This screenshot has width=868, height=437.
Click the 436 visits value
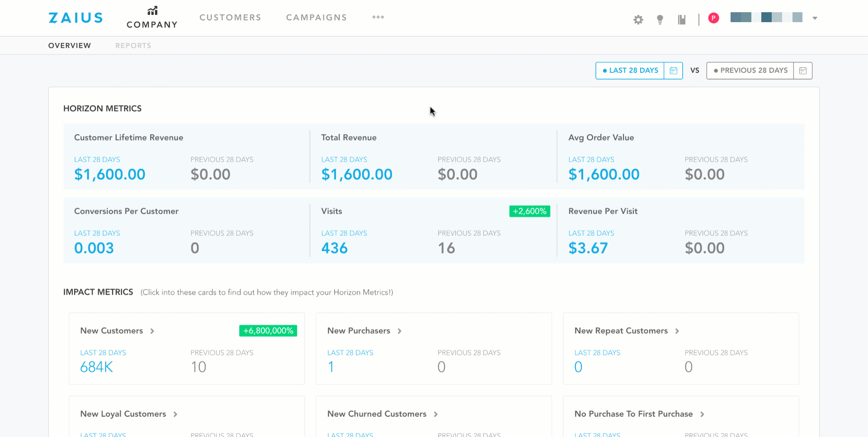(x=334, y=248)
